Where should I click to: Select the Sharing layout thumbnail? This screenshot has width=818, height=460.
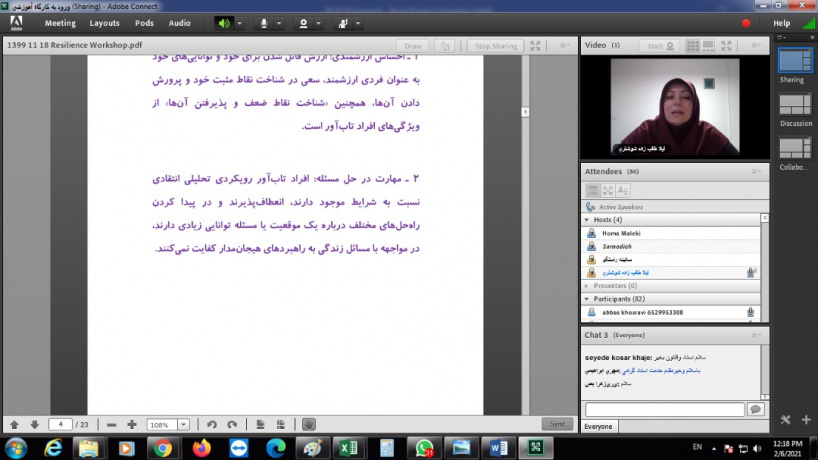(795, 61)
